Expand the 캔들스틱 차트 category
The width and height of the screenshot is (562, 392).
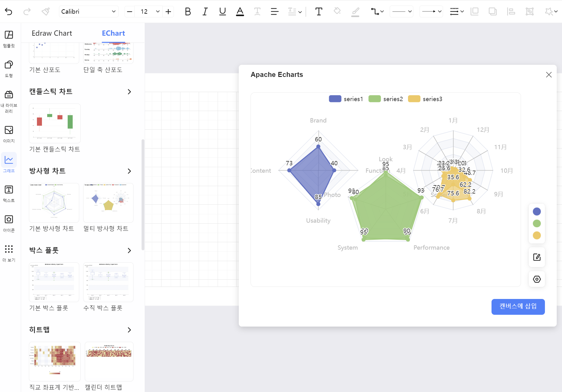[x=129, y=92]
